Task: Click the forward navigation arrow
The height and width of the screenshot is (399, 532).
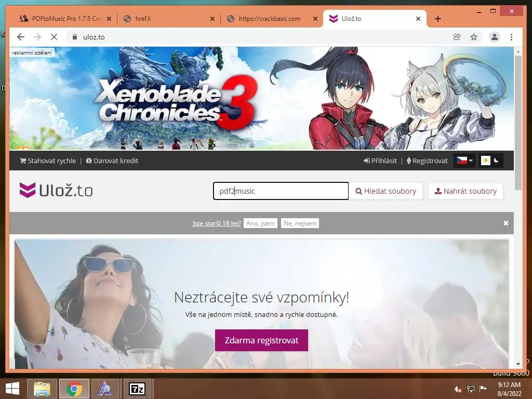Action: point(37,37)
